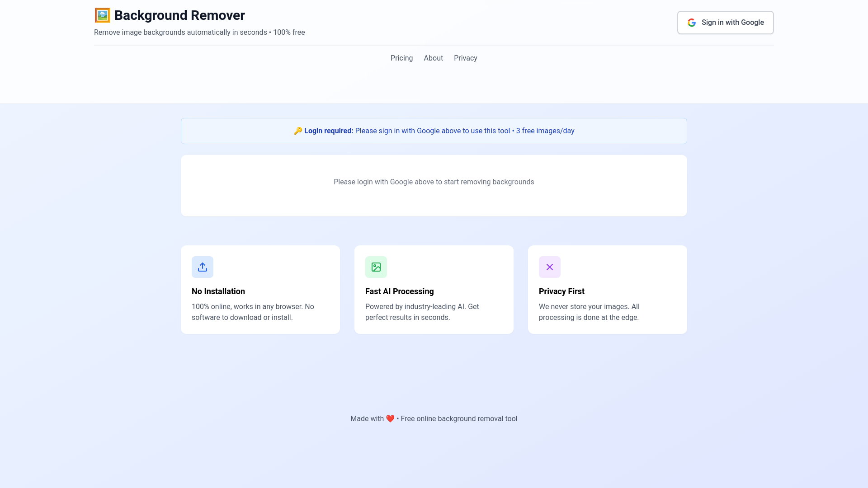Click 'Free online background removal tool' footer text
This screenshot has height=488, width=868.
(459, 419)
